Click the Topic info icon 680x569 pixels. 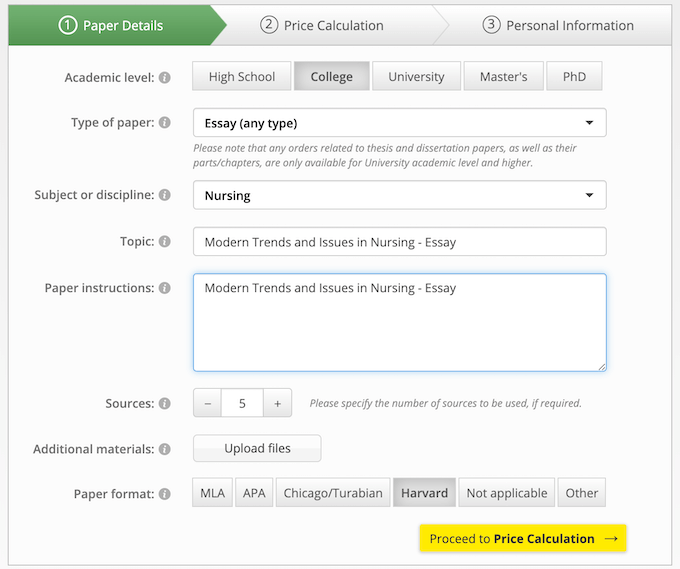tap(165, 242)
